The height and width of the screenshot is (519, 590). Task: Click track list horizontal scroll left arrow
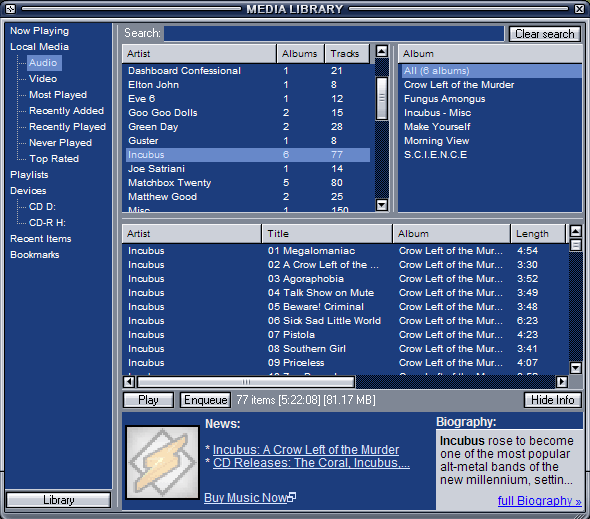click(x=129, y=382)
